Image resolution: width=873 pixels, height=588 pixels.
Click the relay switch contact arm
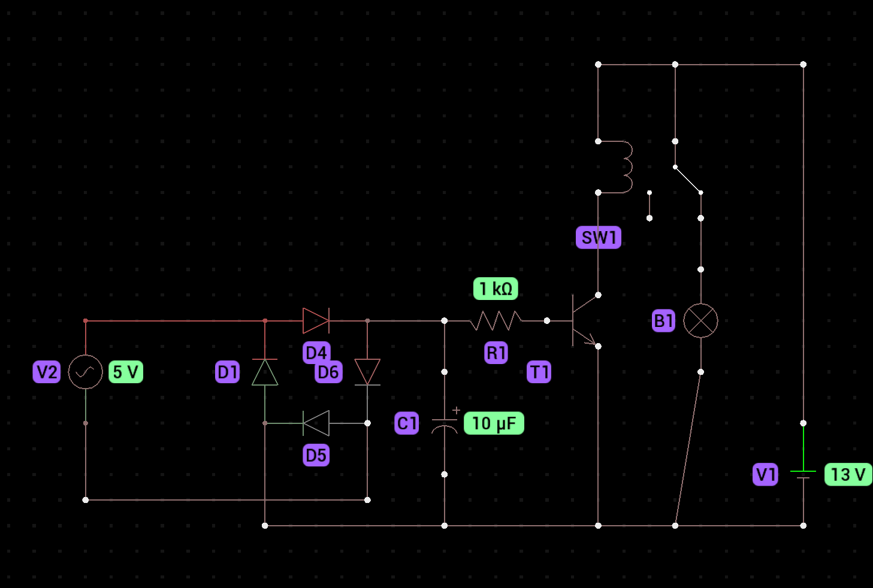point(688,180)
